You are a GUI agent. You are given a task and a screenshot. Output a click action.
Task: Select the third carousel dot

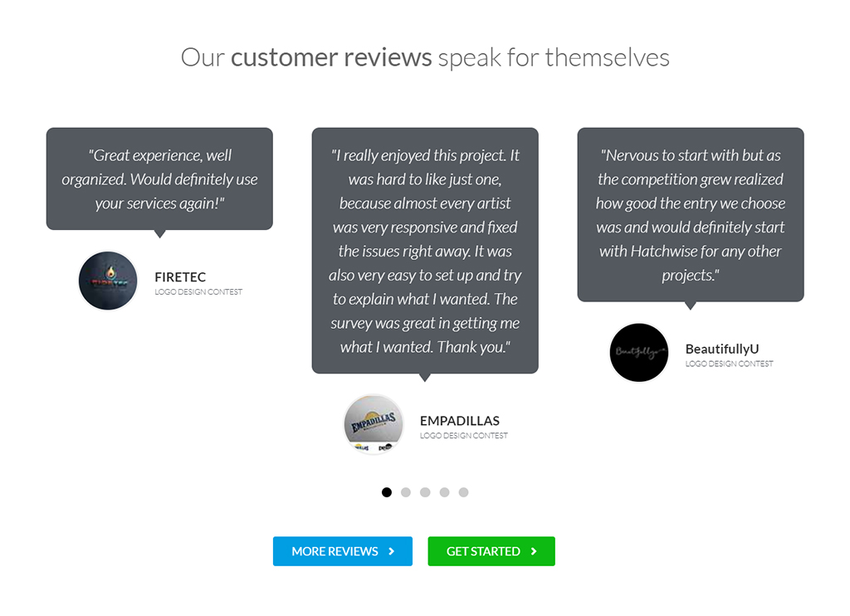[x=425, y=492]
